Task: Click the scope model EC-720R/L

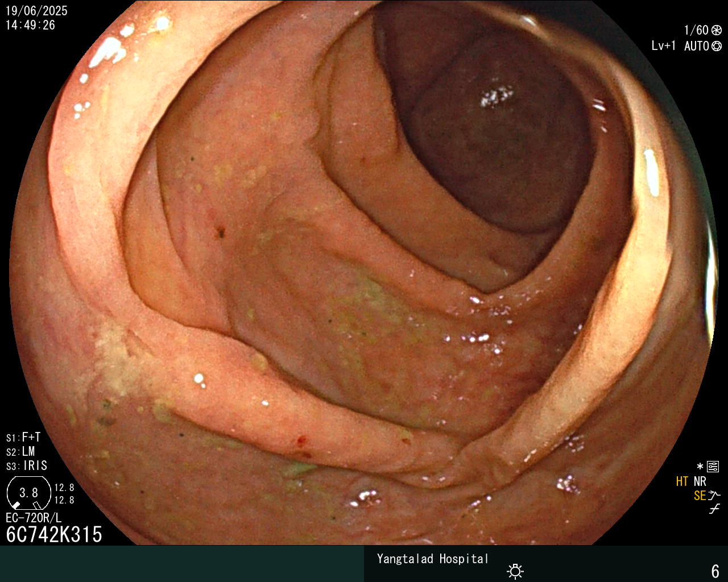Action: coord(34,518)
